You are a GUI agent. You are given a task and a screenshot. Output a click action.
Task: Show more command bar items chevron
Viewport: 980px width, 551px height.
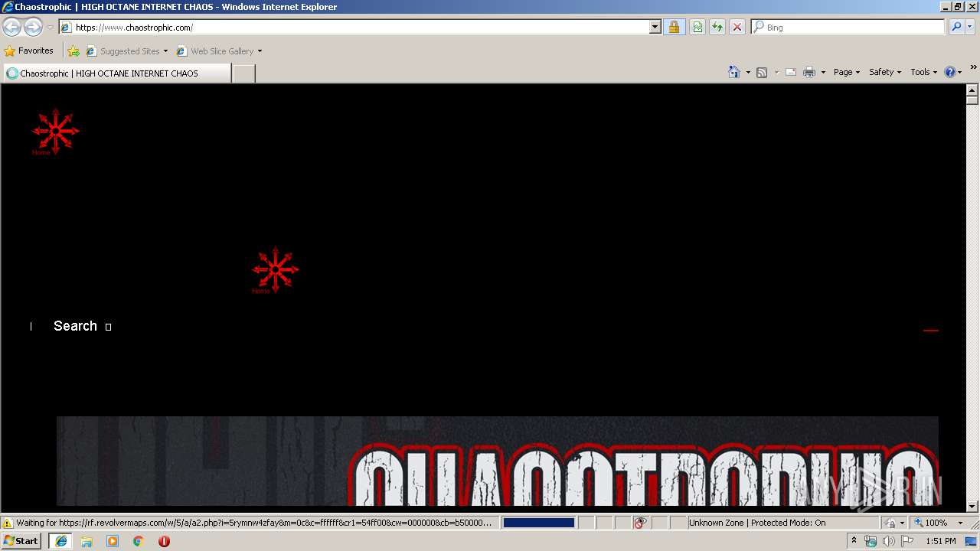pos(973,68)
